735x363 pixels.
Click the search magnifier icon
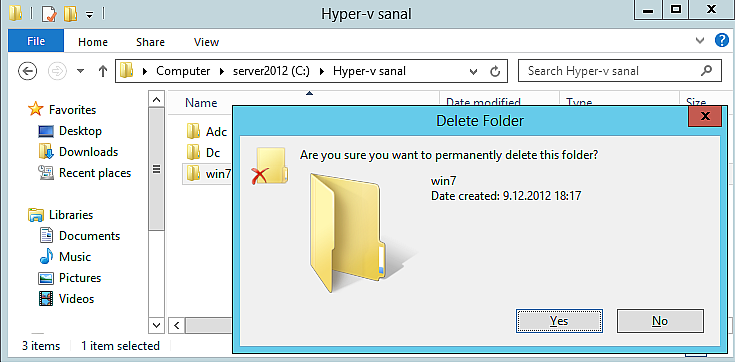pos(706,71)
